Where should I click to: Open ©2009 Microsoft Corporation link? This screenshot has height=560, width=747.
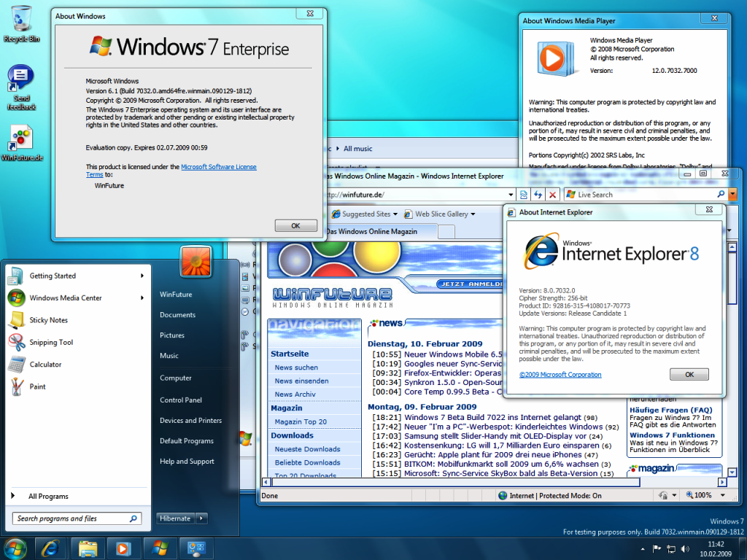(560, 375)
